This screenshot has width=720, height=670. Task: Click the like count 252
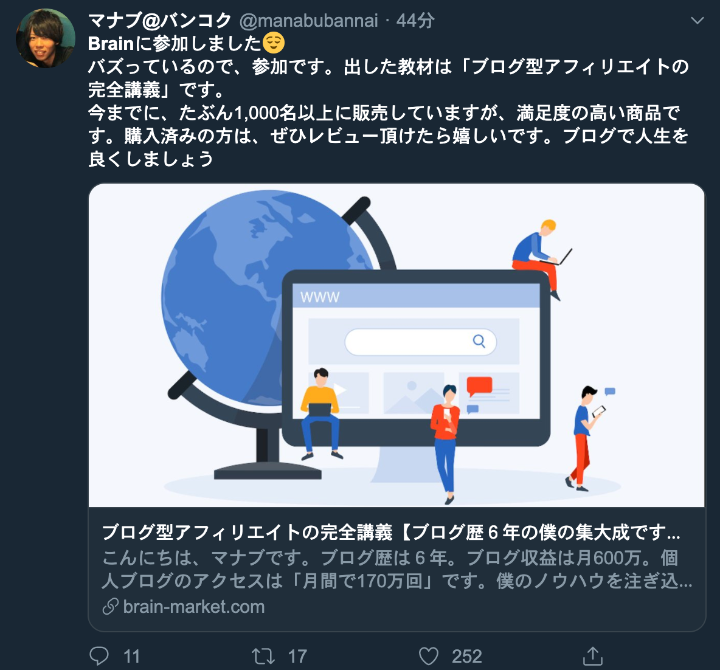[x=467, y=656]
